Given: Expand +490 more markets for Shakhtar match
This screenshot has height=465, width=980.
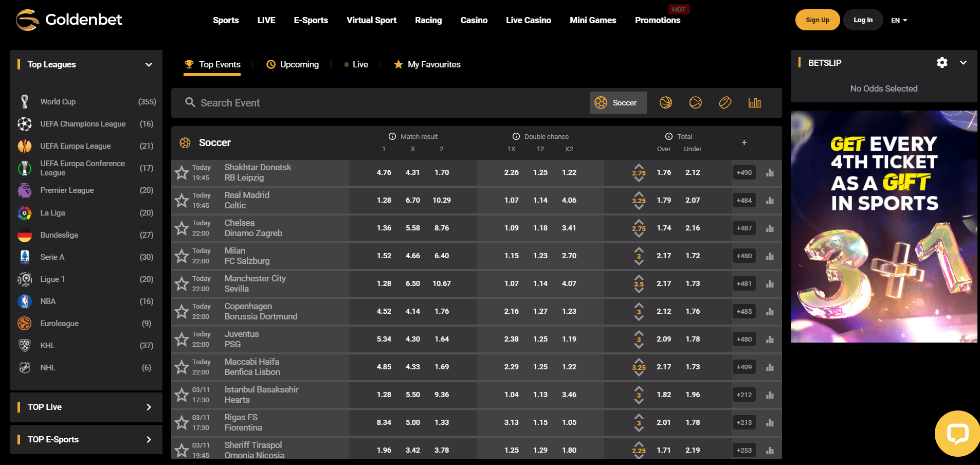Looking at the screenshot, I should tap(744, 173).
